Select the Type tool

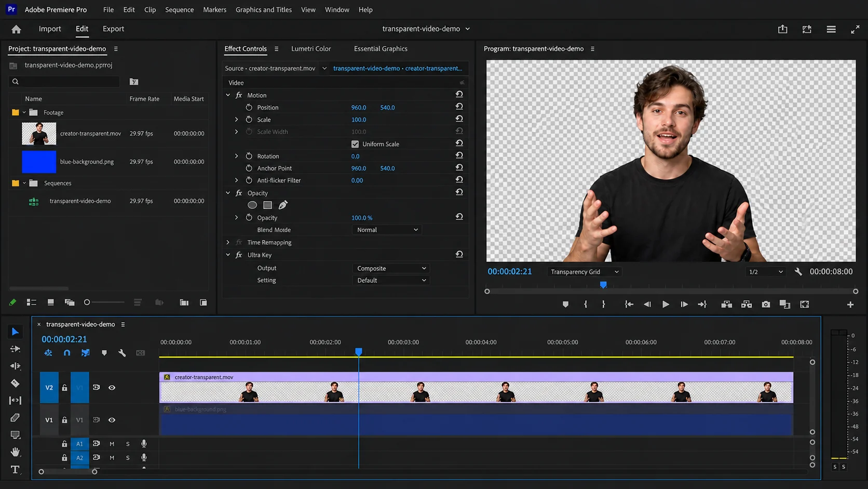pyautogui.click(x=15, y=469)
